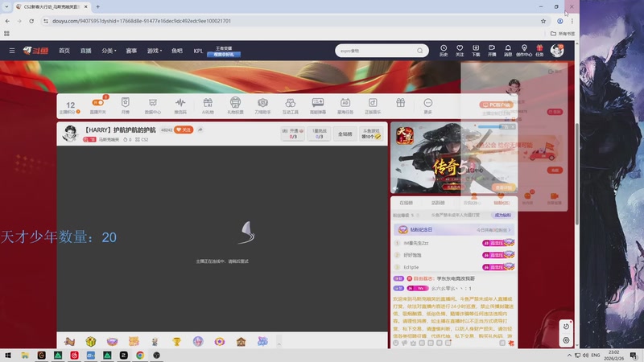Click the PC客户端 client button

click(496, 105)
